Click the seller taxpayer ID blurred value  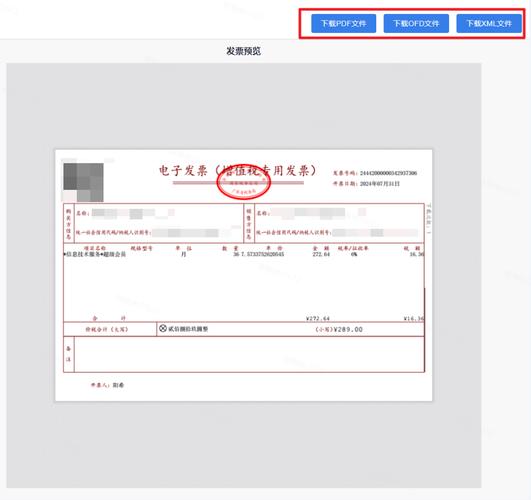[x=375, y=232]
